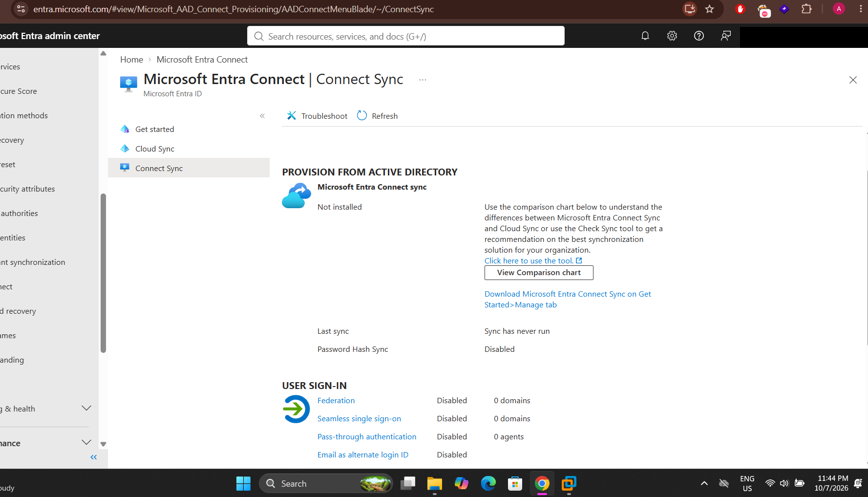Image resolution: width=868 pixels, height=497 pixels.
Task: Open the help question mark icon
Action: (x=699, y=36)
